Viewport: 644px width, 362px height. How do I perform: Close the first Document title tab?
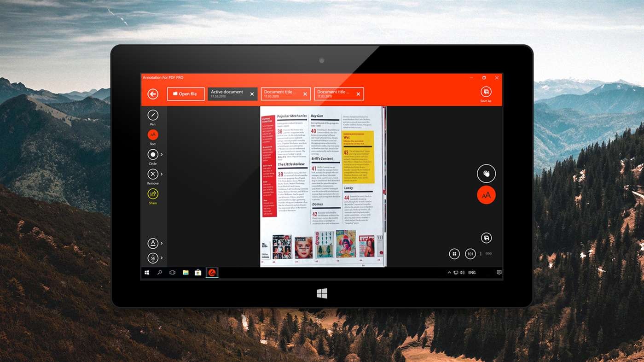tap(305, 93)
